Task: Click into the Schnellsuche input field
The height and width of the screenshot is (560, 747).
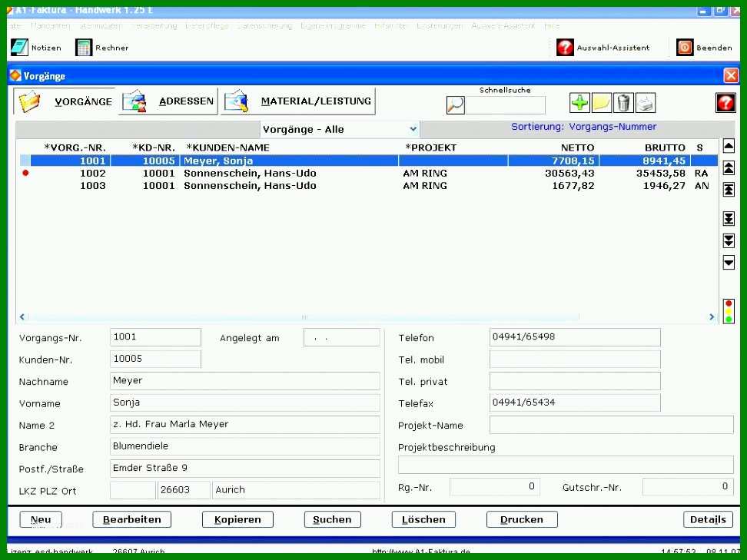Action: [506, 104]
